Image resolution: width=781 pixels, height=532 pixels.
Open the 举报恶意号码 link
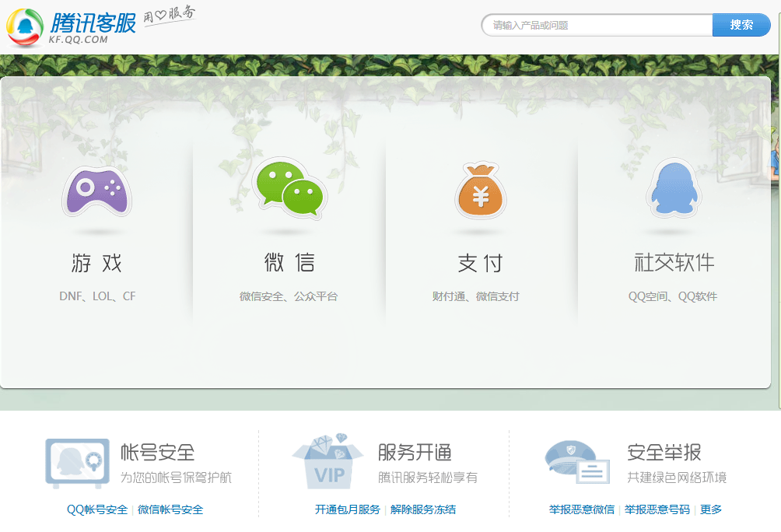point(657,509)
